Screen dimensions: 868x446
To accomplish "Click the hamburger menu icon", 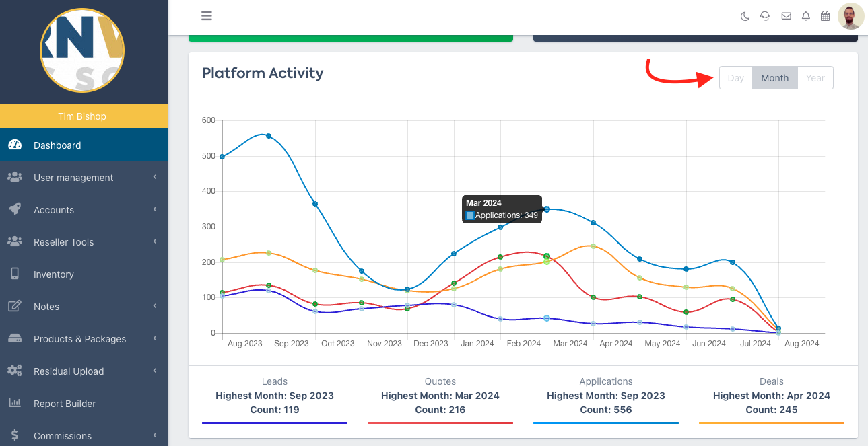I will click(207, 16).
